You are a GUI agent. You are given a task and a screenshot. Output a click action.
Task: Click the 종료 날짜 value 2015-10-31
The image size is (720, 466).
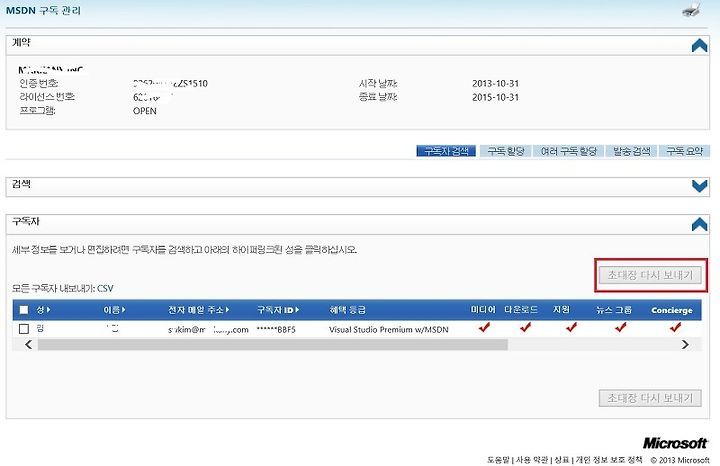coord(495,97)
